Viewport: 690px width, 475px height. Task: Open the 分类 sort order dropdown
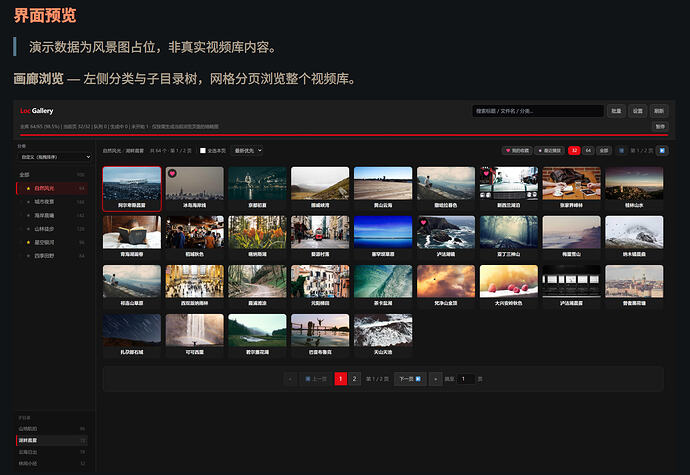click(x=54, y=157)
